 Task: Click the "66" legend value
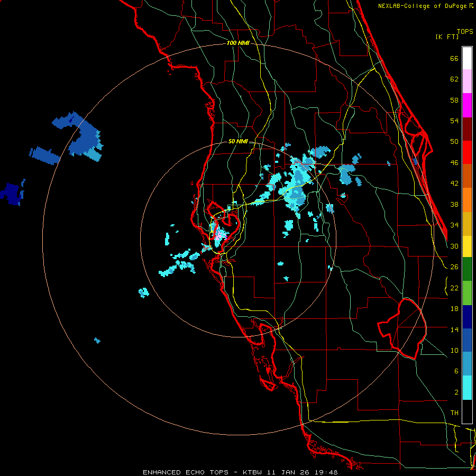coord(454,59)
